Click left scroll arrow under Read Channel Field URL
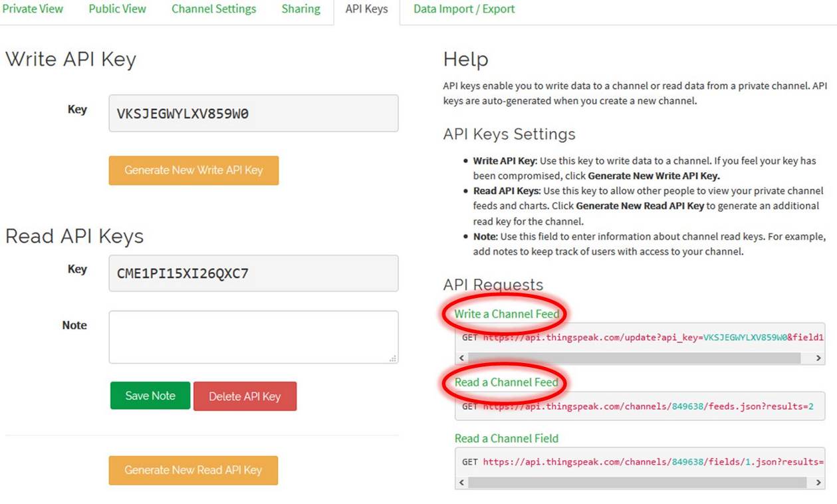This screenshot has height=504, width=837. 462,482
